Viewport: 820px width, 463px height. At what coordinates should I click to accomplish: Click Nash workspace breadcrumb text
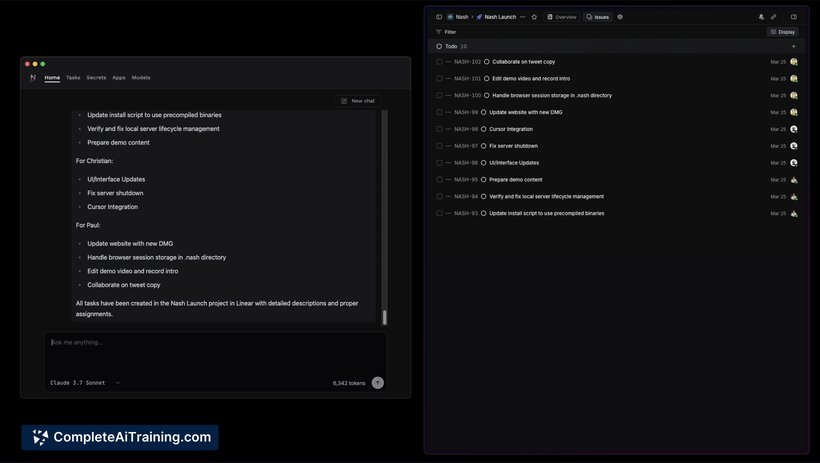pos(462,17)
